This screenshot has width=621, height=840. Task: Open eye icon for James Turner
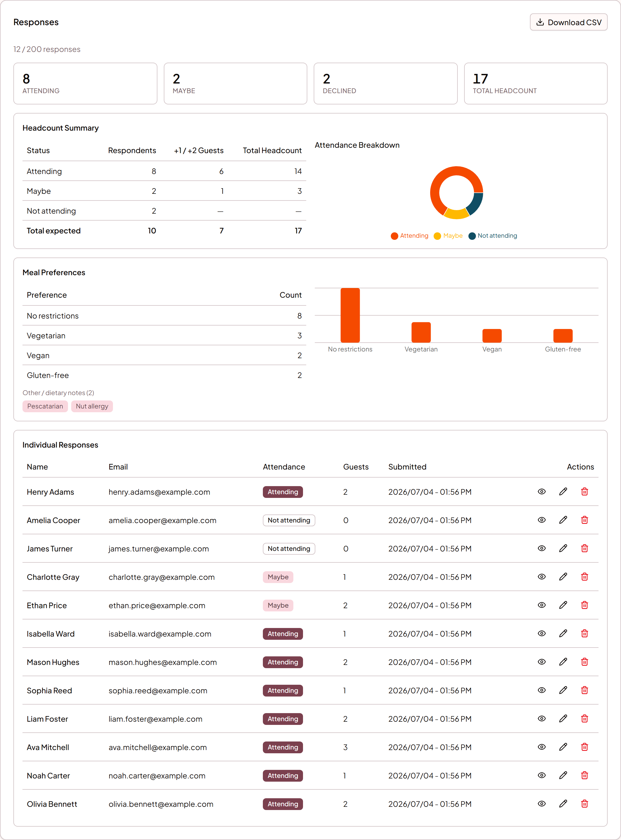(x=541, y=548)
